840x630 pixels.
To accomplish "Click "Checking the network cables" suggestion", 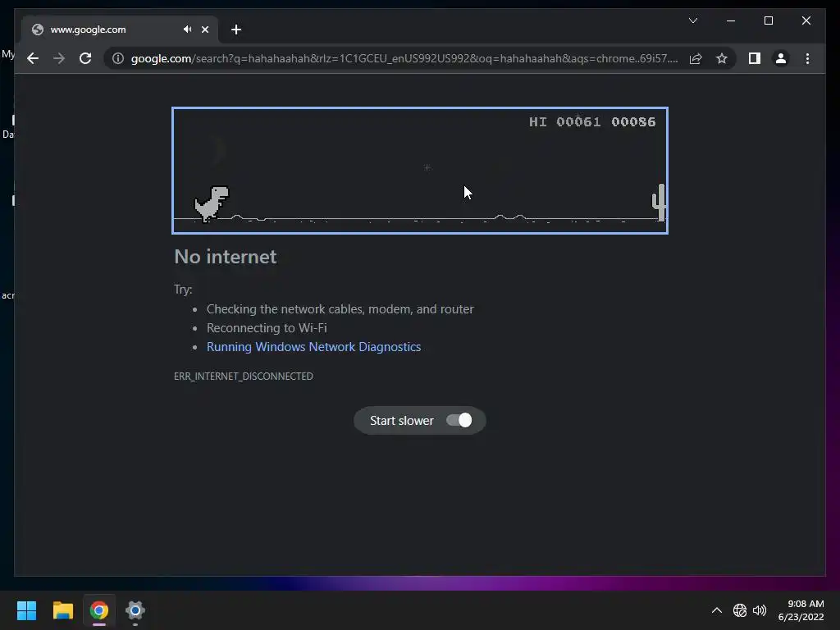I will (340, 309).
